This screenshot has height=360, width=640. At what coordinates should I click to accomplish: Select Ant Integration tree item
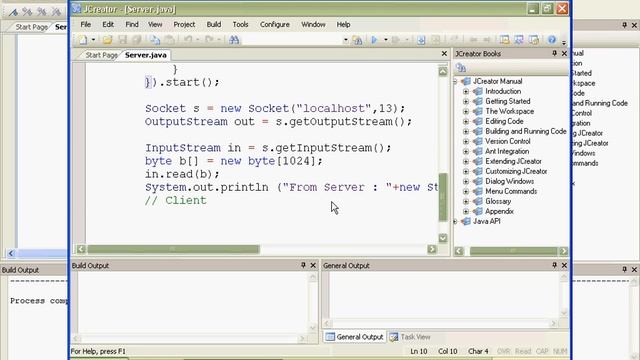coord(507,151)
